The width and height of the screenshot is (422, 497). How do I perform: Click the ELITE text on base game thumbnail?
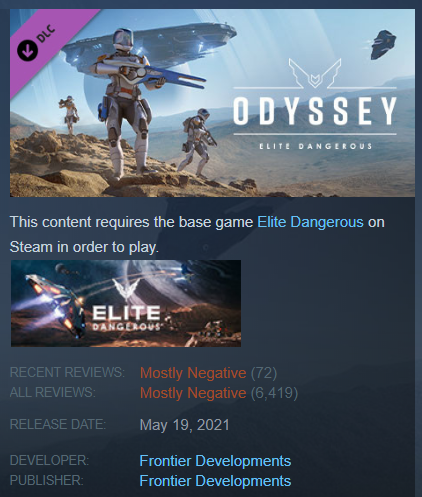tap(126, 313)
